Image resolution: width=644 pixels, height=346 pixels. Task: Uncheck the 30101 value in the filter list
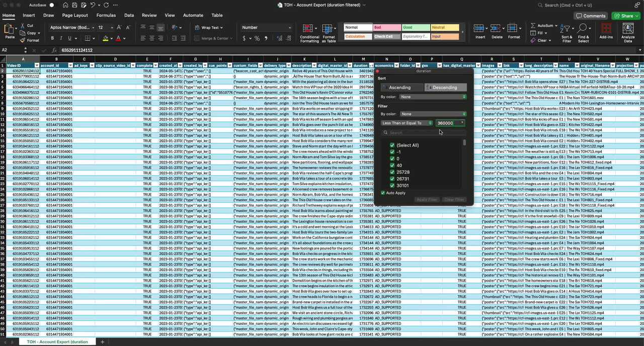tap(392, 186)
